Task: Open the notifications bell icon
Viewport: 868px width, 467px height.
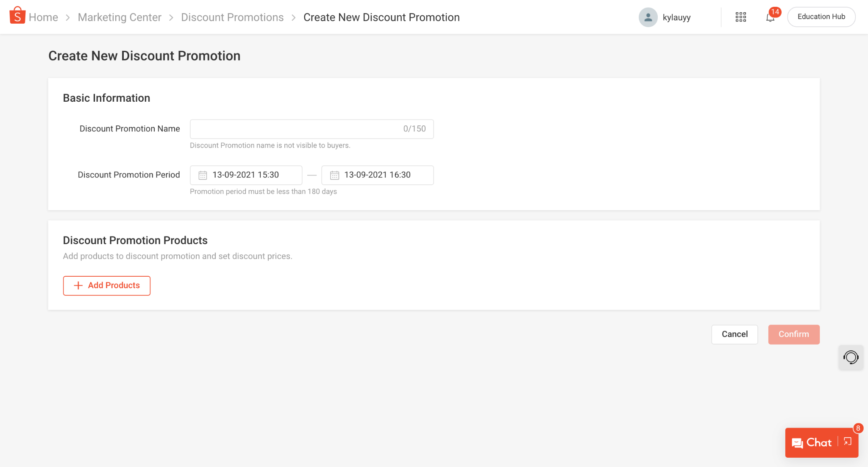Action: tap(770, 18)
